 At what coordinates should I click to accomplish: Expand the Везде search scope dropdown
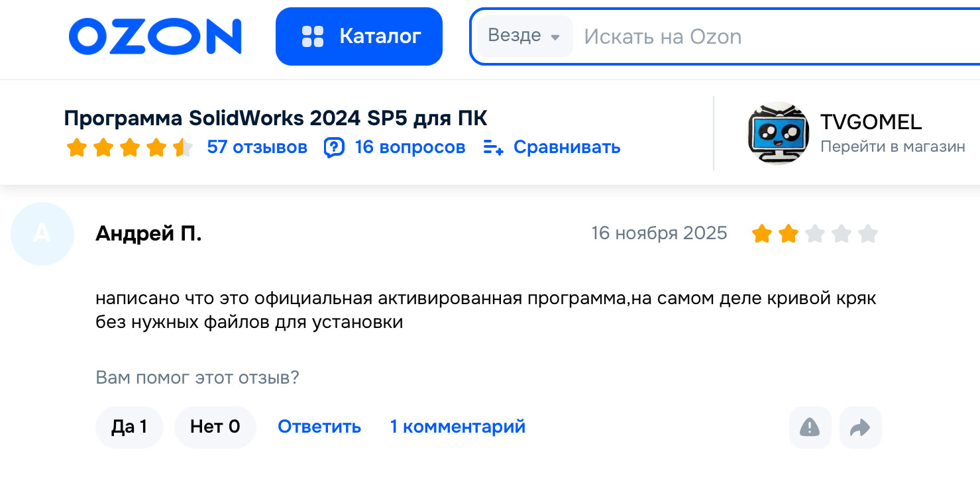point(524,36)
